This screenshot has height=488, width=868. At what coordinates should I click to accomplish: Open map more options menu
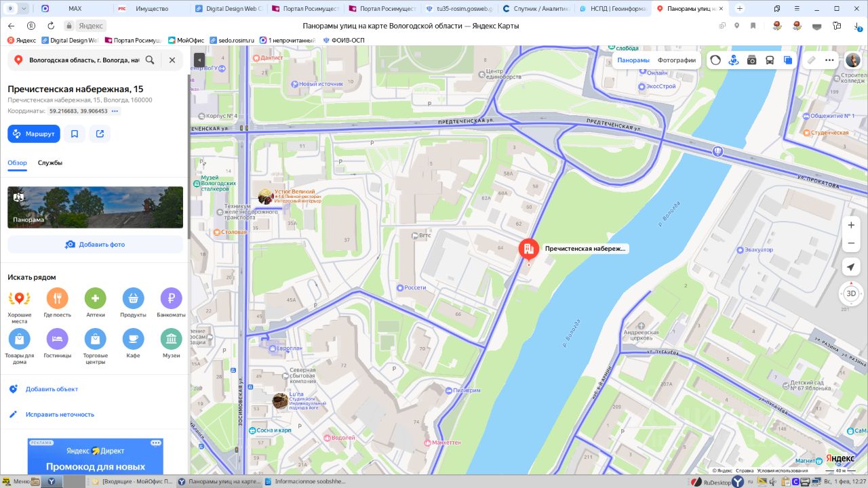click(x=829, y=60)
